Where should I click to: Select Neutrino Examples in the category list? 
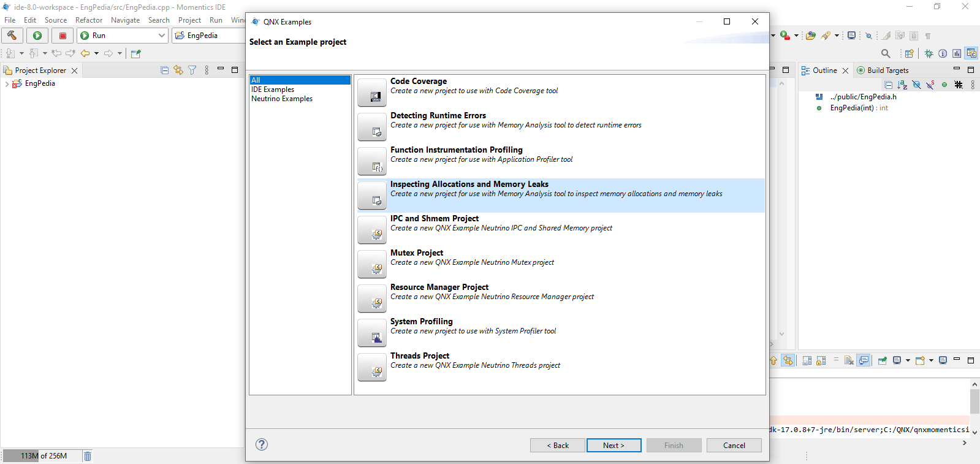(x=282, y=99)
